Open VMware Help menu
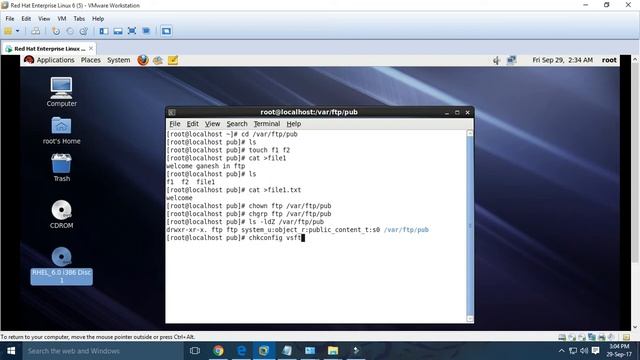640x360 pixels. 98,19
